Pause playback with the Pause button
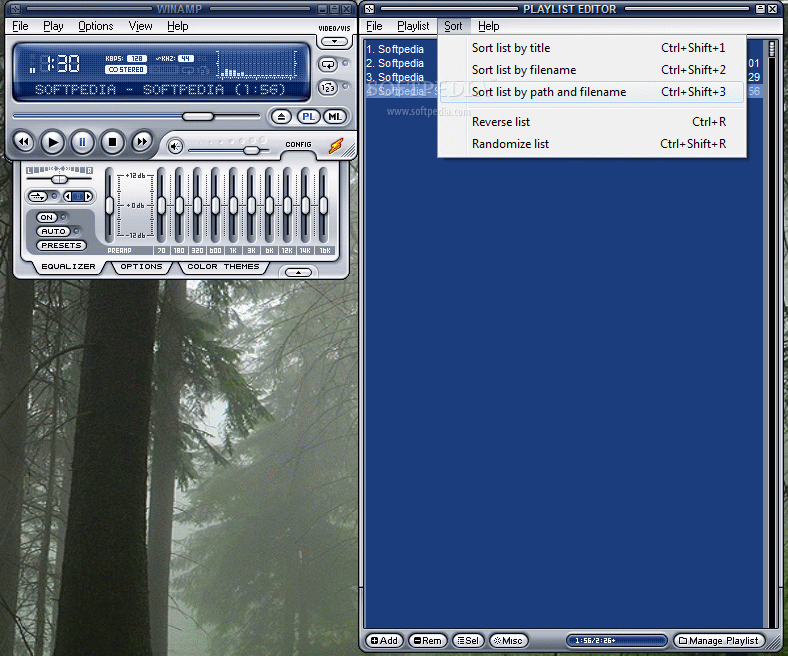Image resolution: width=788 pixels, height=656 pixels. click(82, 142)
